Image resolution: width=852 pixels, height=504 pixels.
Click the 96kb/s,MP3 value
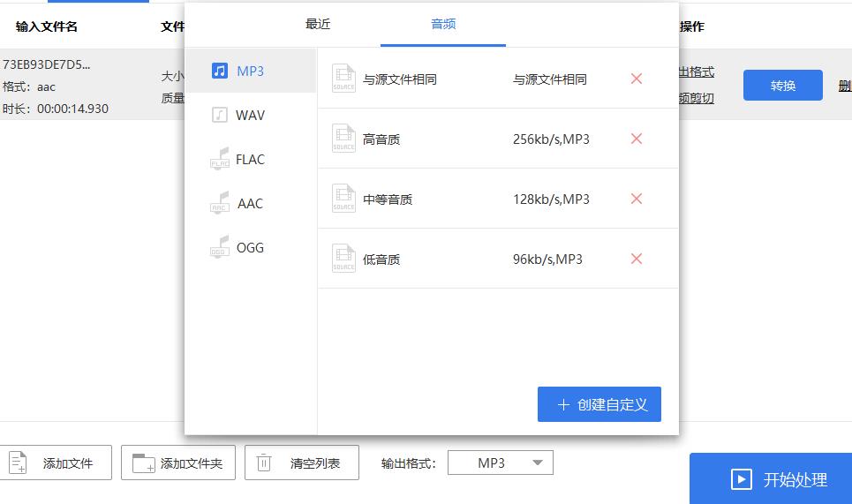pos(547,259)
